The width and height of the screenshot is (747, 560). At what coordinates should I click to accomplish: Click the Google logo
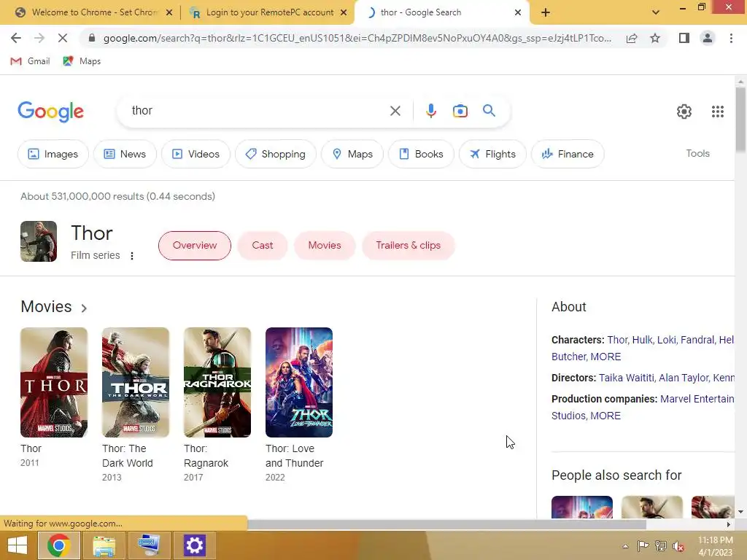(x=50, y=112)
